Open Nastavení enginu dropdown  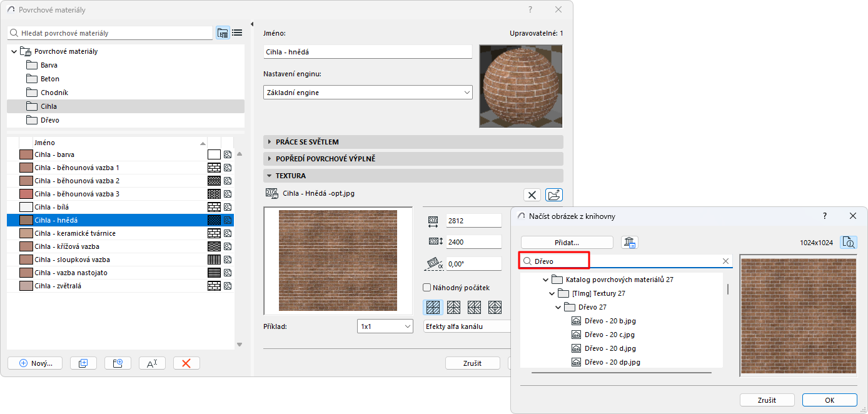(x=368, y=93)
